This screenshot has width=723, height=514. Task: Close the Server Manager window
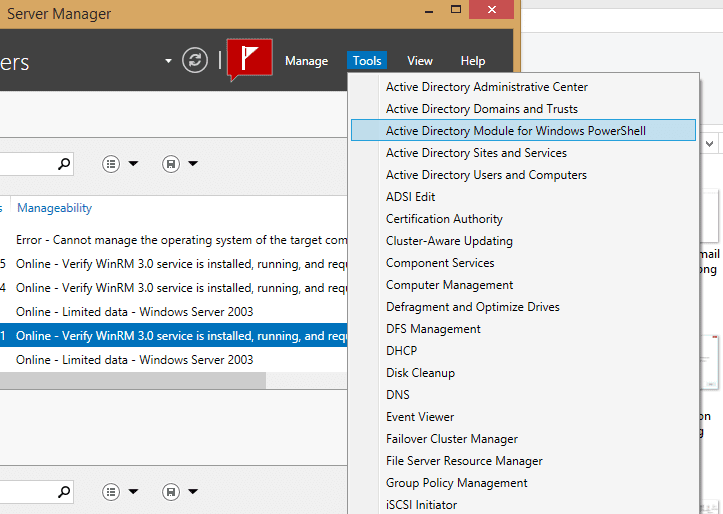point(492,10)
